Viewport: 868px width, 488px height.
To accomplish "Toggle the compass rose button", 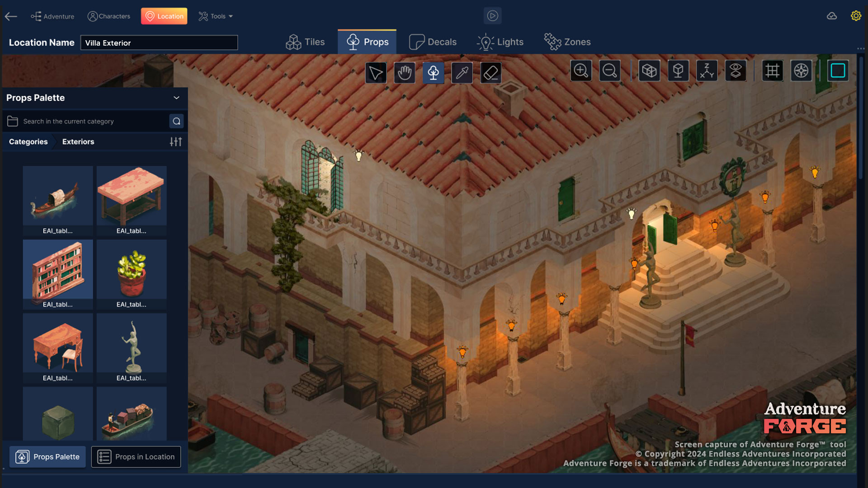I will tap(801, 70).
